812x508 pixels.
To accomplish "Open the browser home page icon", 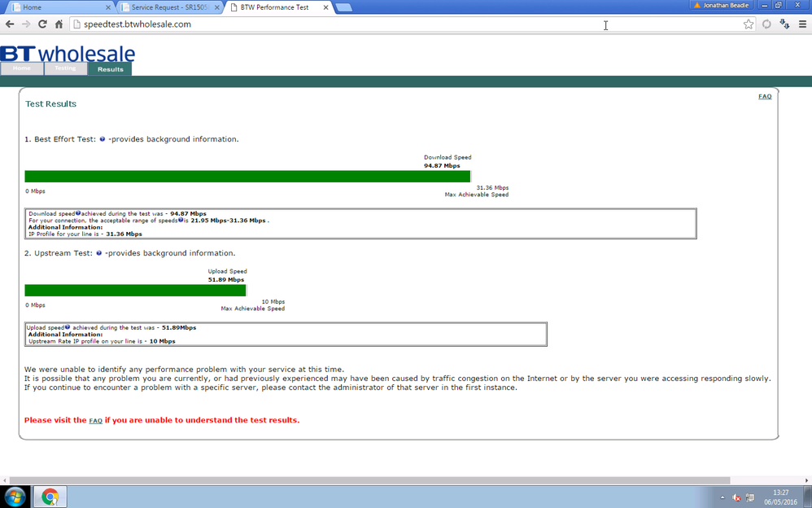I will [59, 24].
